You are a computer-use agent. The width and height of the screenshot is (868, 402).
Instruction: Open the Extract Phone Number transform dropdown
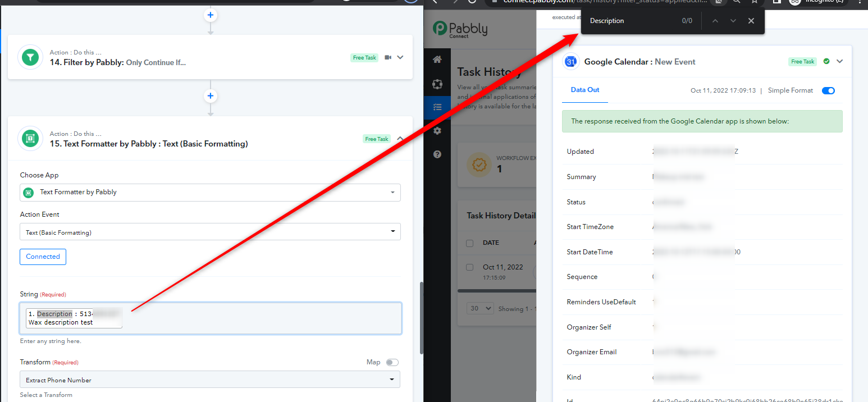[211, 380]
